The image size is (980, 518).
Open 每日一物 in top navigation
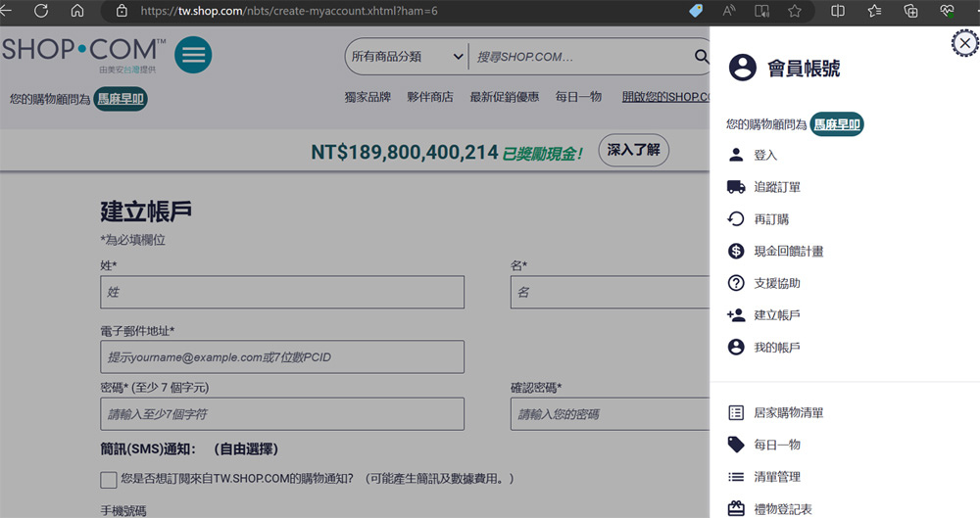tap(578, 97)
